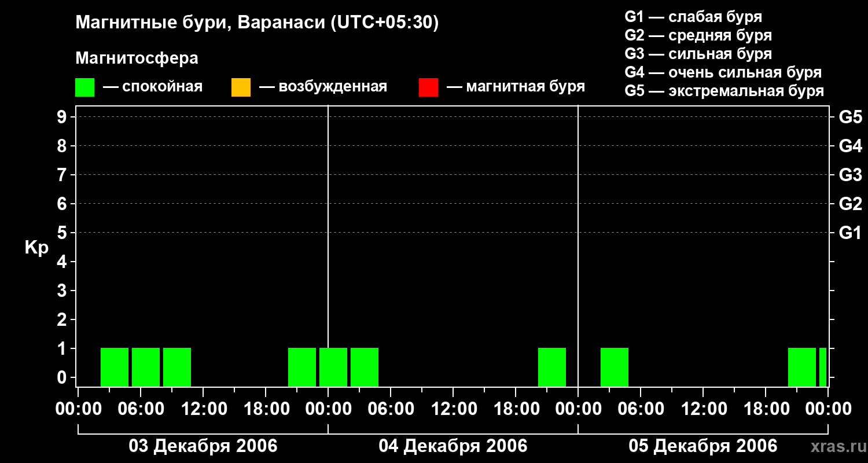The image size is (868, 463).
Task: Click the G5 label on the right axis
Action: click(850, 117)
